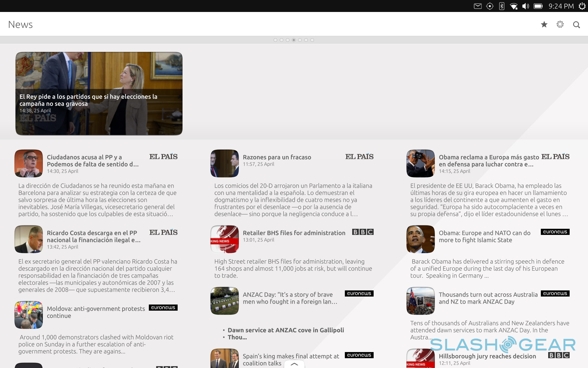Click the favorites star icon

point(544,25)
